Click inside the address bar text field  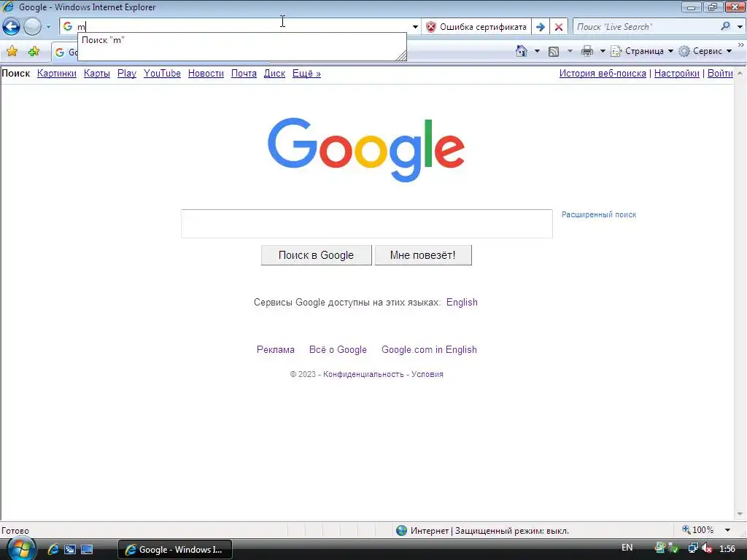point(243,27)
